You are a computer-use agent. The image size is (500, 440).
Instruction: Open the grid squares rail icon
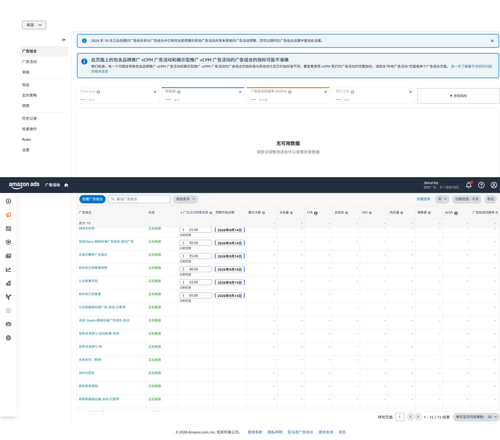(8, 228)
